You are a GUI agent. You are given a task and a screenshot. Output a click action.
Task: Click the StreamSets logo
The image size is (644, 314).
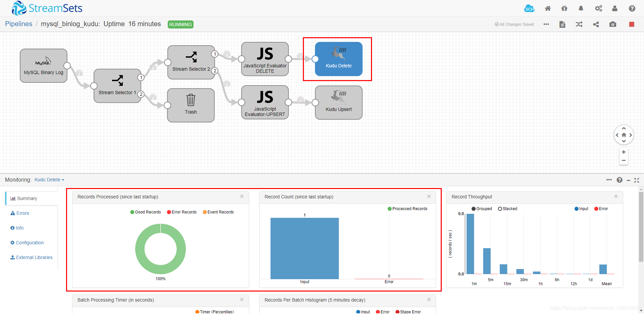[47, 8]
